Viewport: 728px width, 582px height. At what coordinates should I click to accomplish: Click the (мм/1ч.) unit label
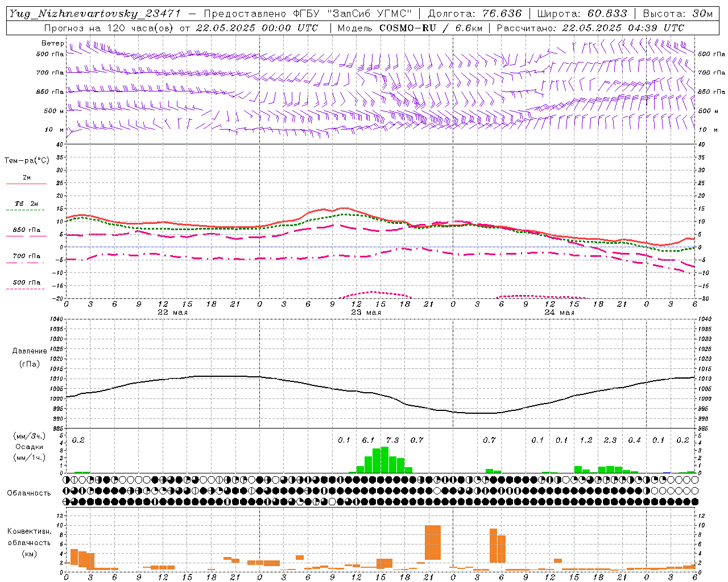(30, 458)
